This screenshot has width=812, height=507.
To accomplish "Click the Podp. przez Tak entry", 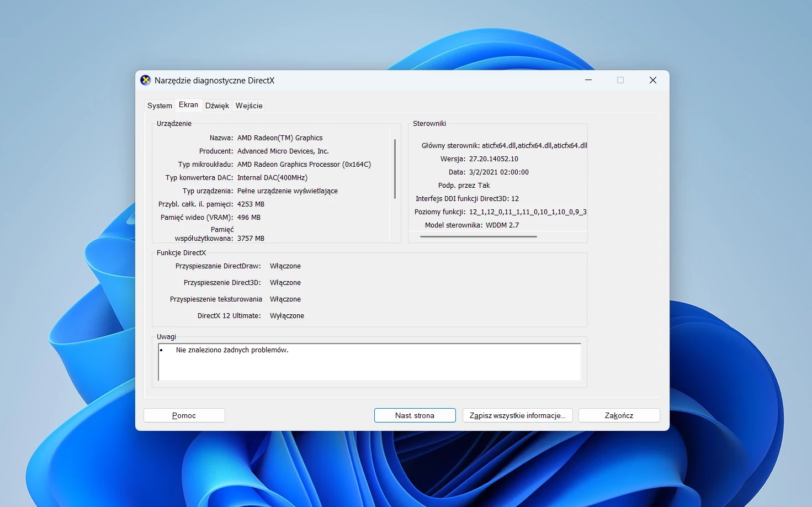I will (464, 186).
